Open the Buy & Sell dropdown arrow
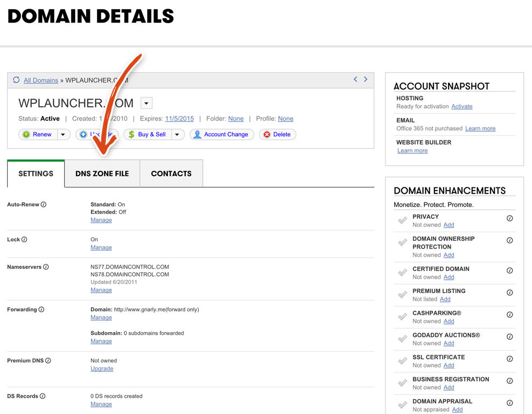The height and width of the screenshot is (414, 532). coord(177,135)
